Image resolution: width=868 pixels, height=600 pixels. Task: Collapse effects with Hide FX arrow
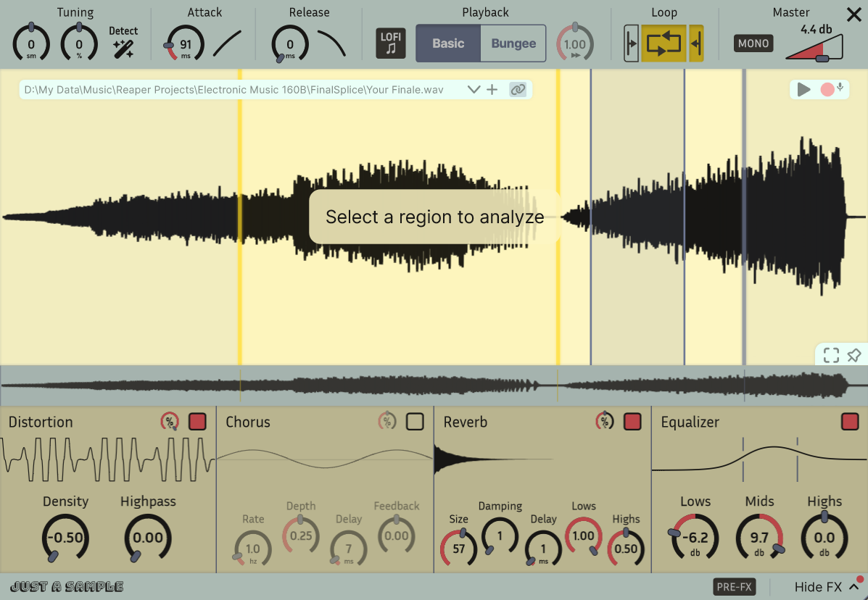click(854, 587)
